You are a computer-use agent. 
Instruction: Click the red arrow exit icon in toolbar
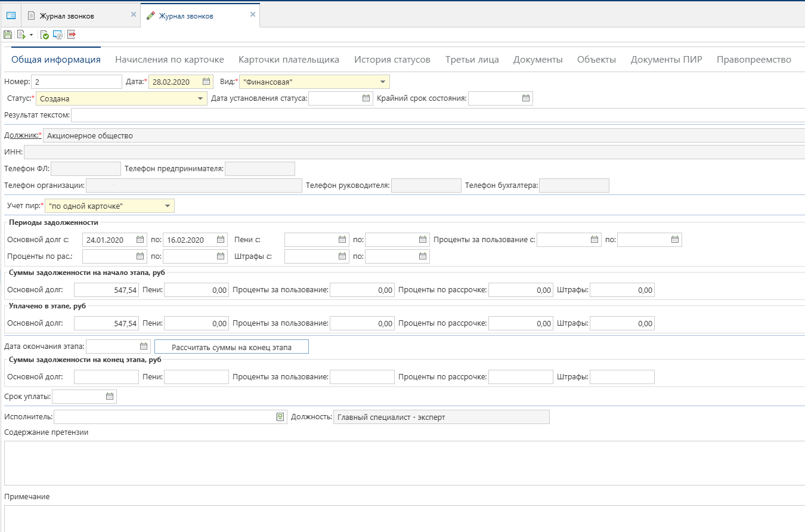click(72, 35)
